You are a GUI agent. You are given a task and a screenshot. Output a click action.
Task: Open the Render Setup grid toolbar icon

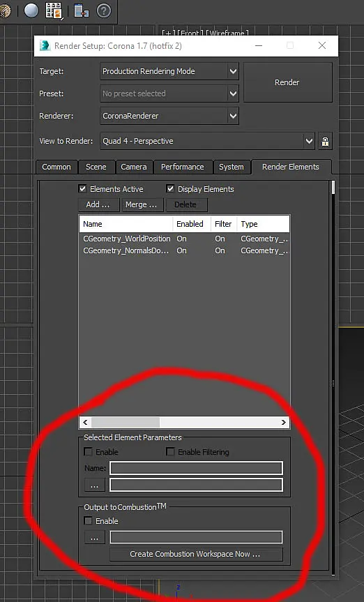[x=54, y=10]
